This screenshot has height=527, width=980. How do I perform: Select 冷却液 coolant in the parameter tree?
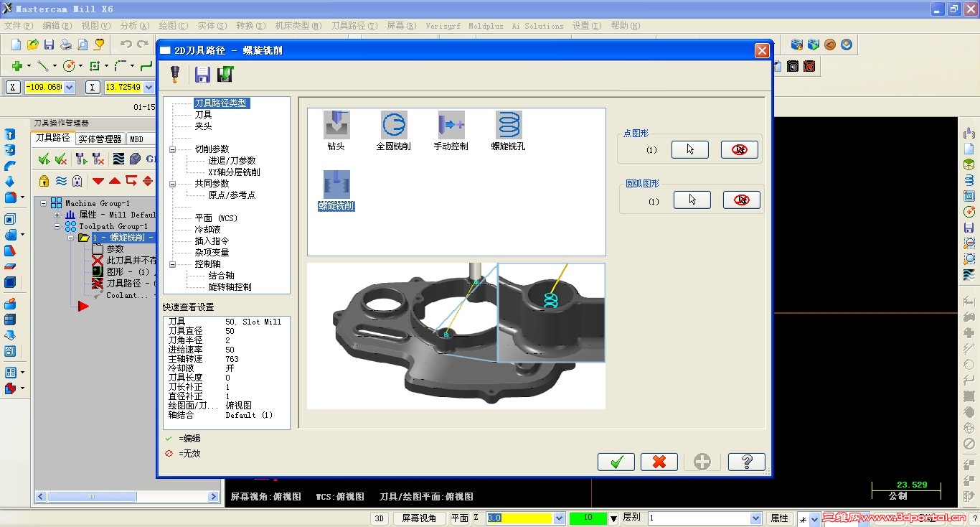[x=207, y=230]
